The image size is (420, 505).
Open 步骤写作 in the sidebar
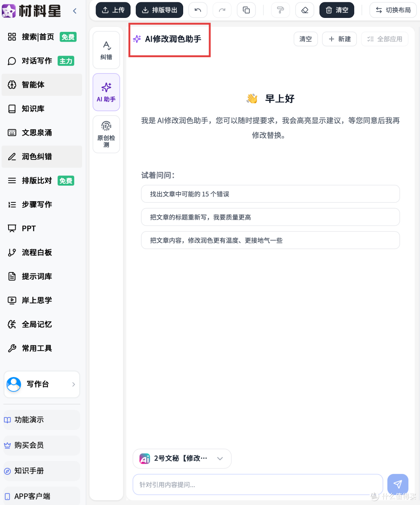tap(42, 205)
